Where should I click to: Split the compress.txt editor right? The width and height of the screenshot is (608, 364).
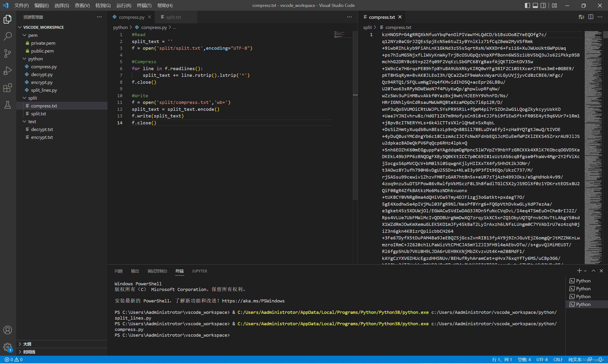click(591, 17)
